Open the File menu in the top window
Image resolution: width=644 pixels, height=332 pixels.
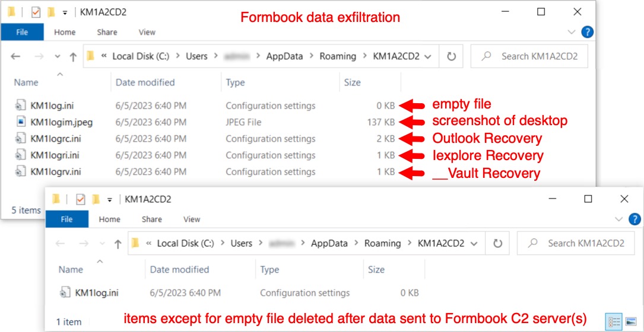coord(22,32)
